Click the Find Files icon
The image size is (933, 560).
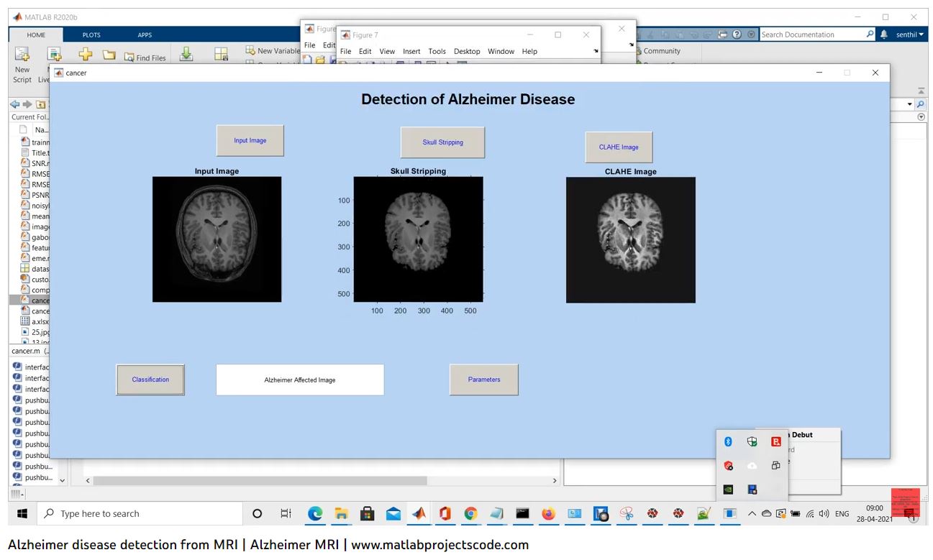click(145, 58)
